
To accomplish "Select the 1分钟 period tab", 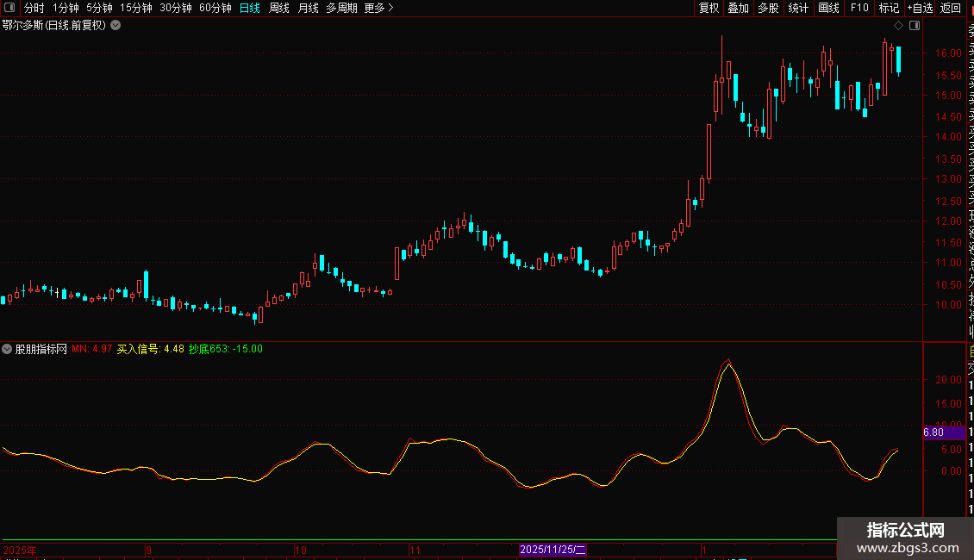I will pos(66,8).
